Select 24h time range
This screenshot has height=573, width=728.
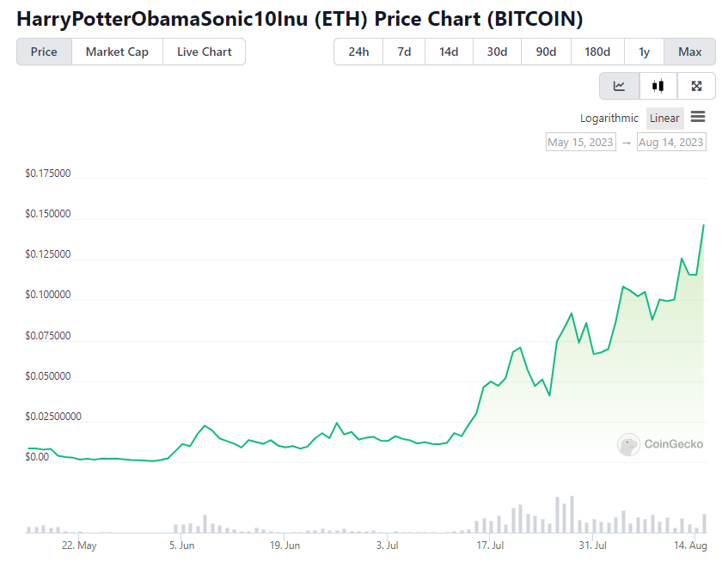[358, 52]
